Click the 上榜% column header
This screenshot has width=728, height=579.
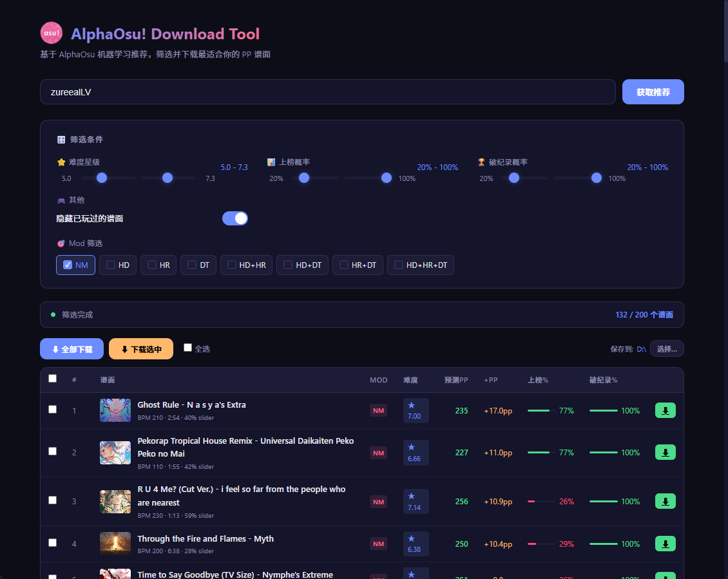538,380
